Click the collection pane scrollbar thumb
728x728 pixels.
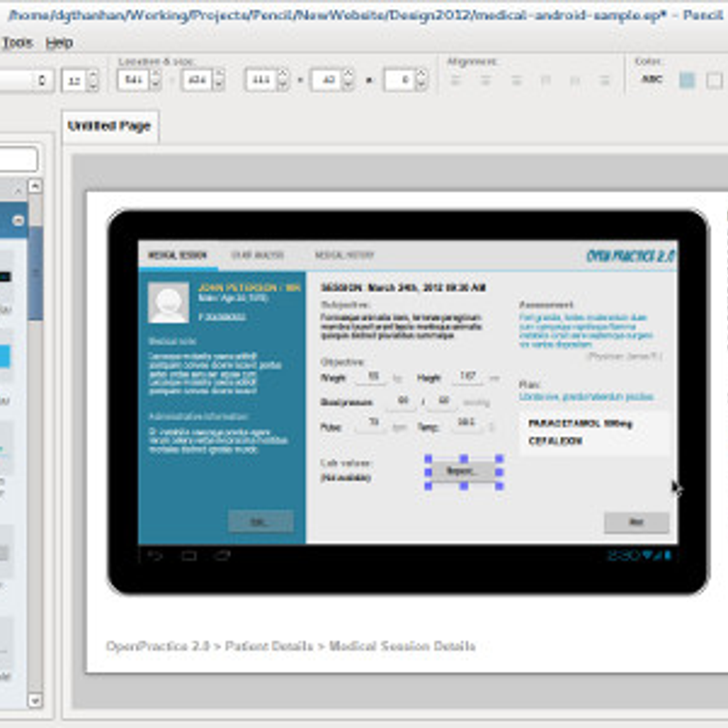(35, 273)
